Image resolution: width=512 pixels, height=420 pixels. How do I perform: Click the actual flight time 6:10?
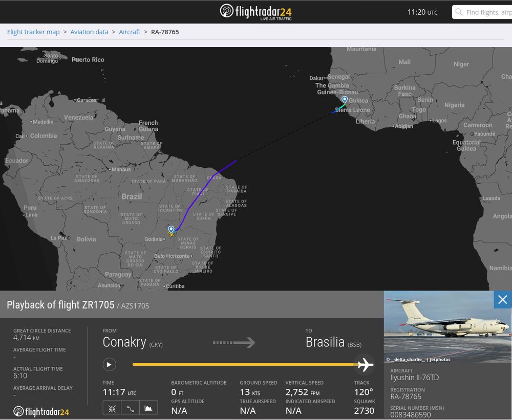coord(20,376)
